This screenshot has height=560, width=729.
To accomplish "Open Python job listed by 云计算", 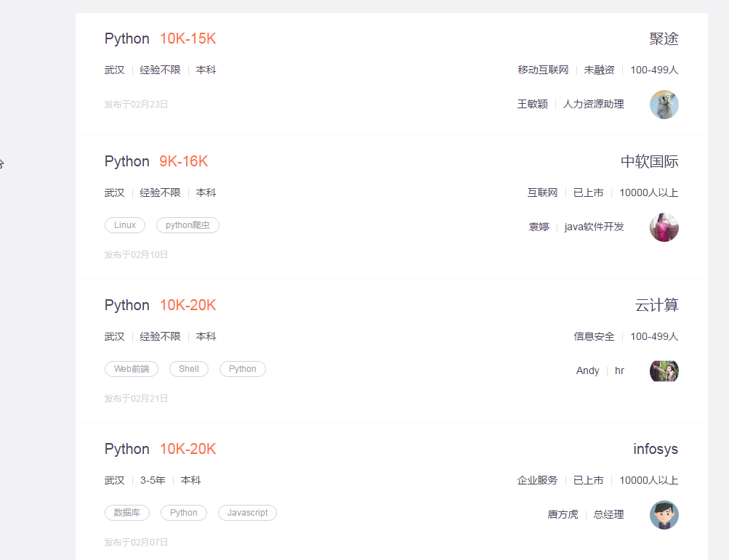I will [x=127, y=305].
